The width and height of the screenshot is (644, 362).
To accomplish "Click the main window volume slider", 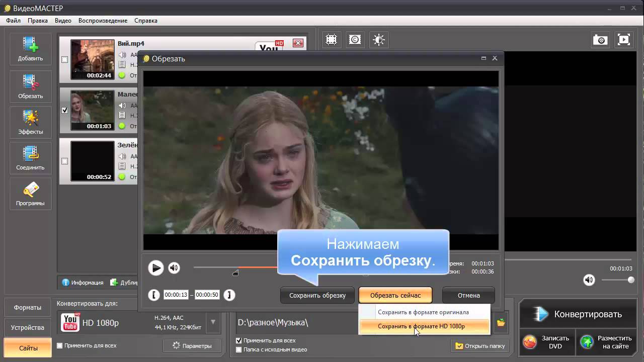I will 617,280.
